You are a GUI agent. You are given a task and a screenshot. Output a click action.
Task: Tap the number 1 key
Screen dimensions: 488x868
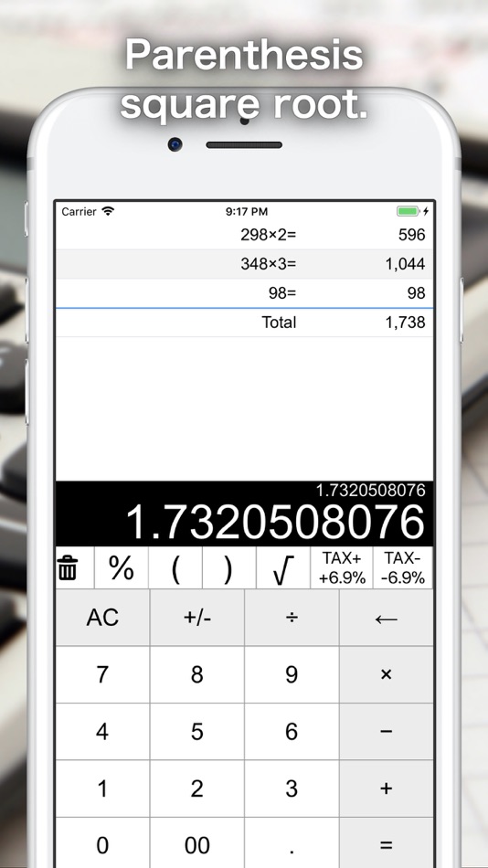click(102, 789)
